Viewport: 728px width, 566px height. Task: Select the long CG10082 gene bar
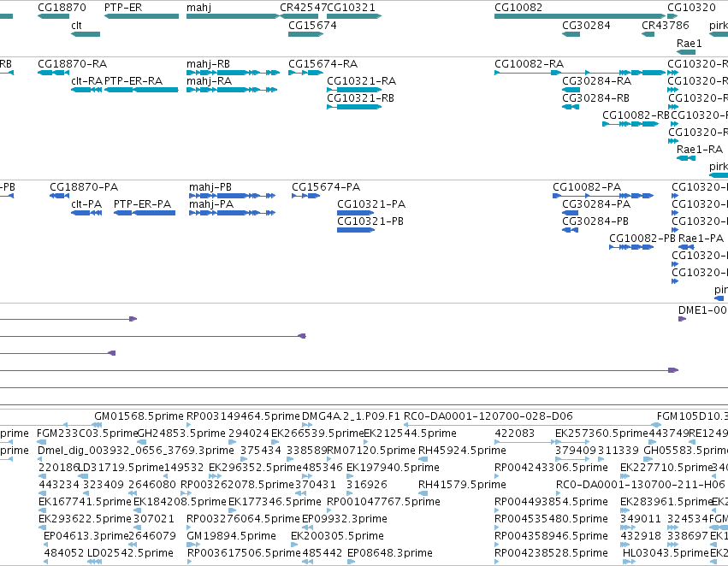[x=579, y=16]
